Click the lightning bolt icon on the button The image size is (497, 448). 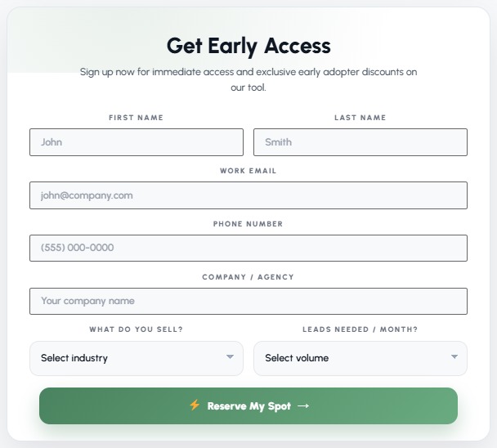click(x=195, y=405)
